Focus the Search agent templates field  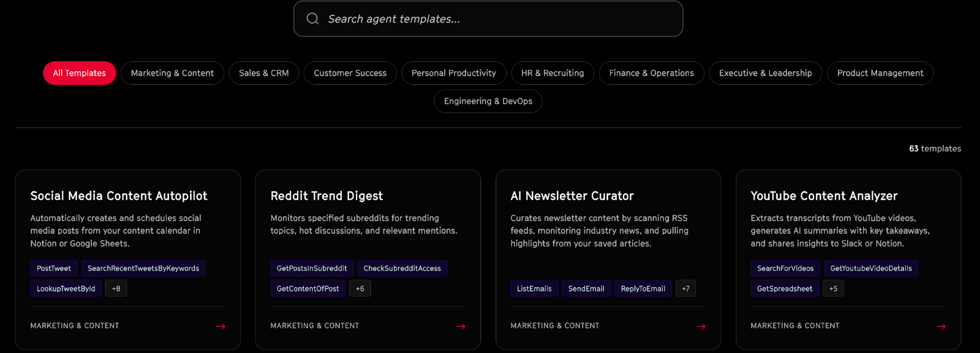(488, 18)
